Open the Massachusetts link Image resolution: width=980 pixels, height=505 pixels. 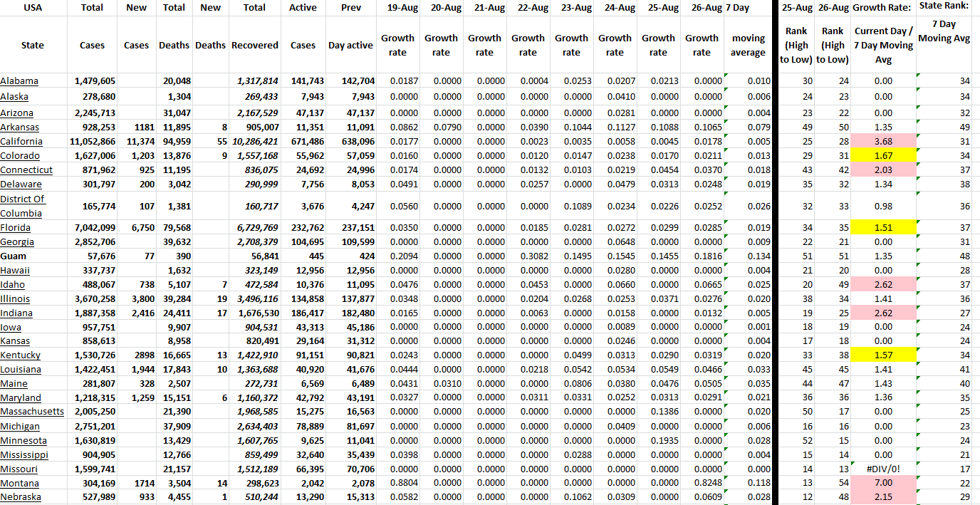(32, 412)
